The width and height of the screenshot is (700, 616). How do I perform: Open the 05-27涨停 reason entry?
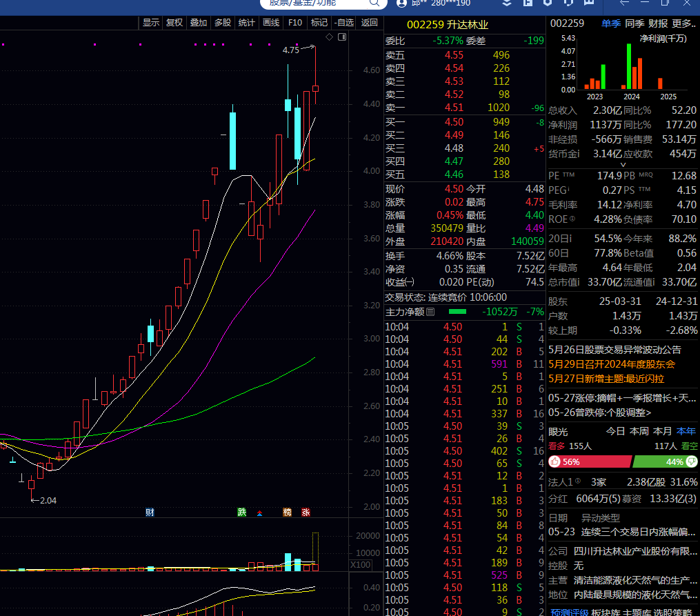[x=622, y=398]
